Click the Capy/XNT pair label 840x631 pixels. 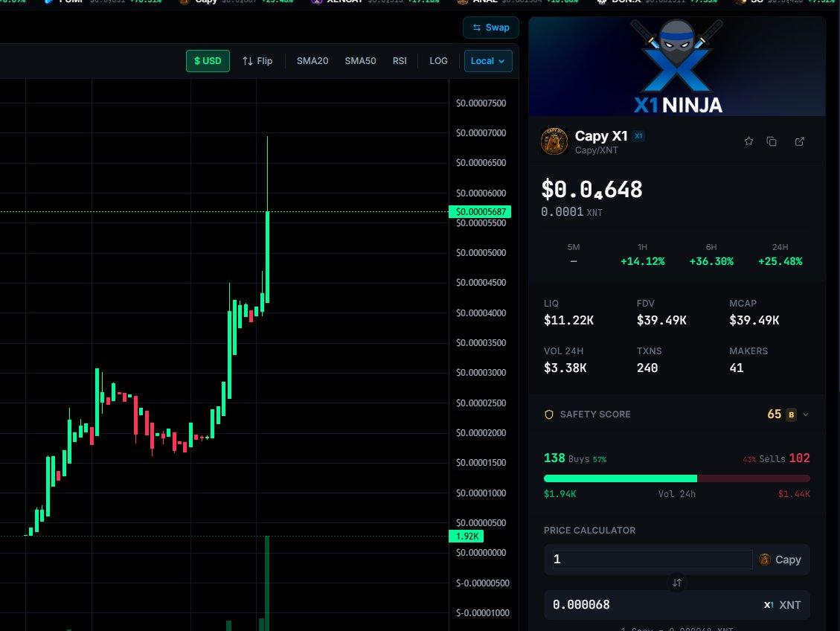[x=596, y=150]
